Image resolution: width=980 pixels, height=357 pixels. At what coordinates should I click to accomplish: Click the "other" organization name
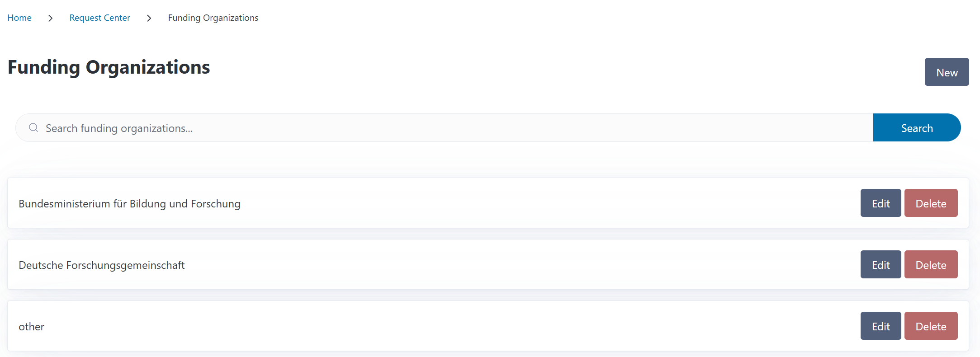(x=32, y=327)
